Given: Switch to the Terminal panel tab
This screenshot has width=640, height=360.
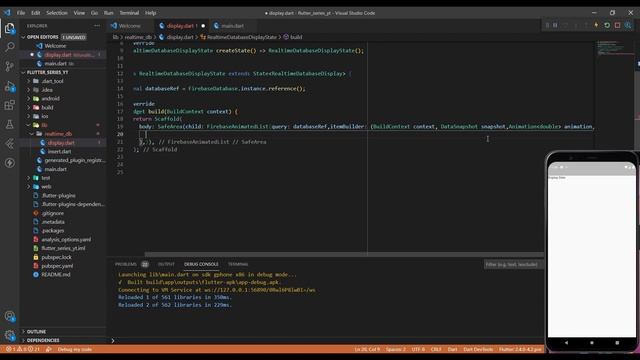Looking at the screenshot, I should point(238,264).
